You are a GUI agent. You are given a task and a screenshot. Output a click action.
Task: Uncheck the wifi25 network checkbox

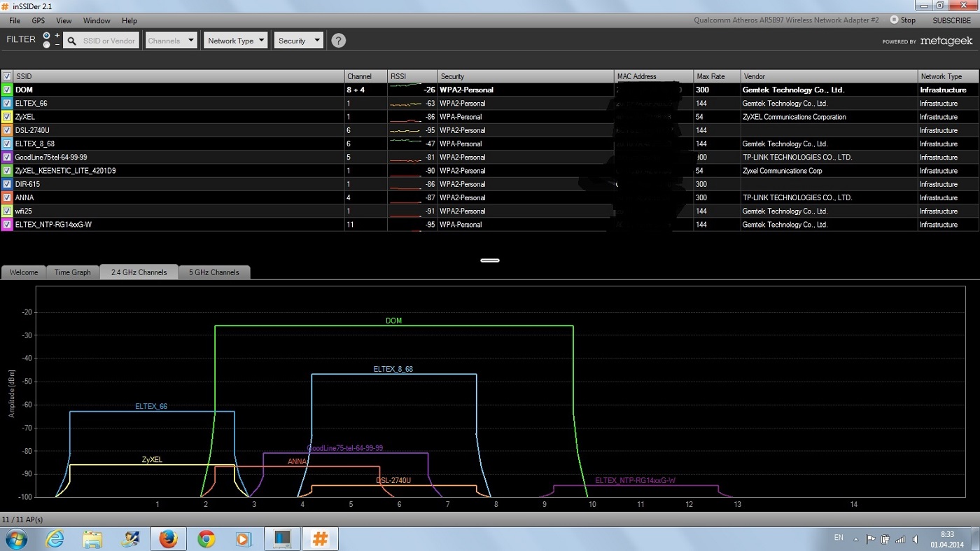click(7, 211)
